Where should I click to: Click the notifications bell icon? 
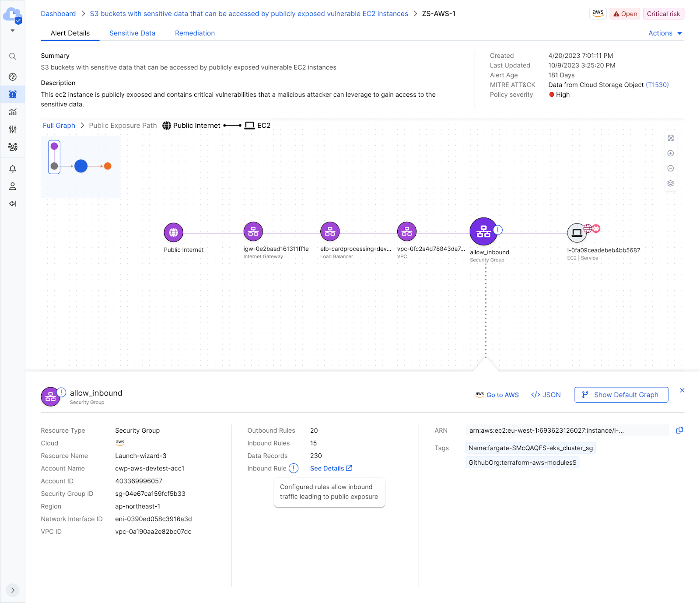[13, 169]
